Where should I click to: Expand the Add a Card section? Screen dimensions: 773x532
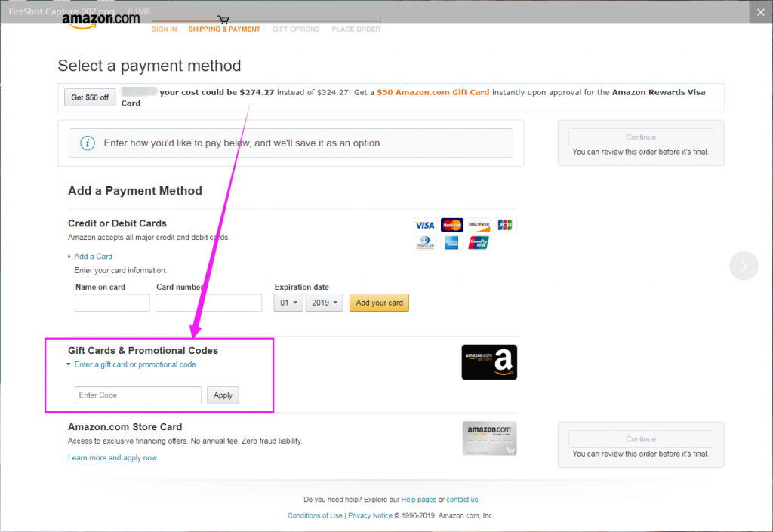[x=93, y=256]
